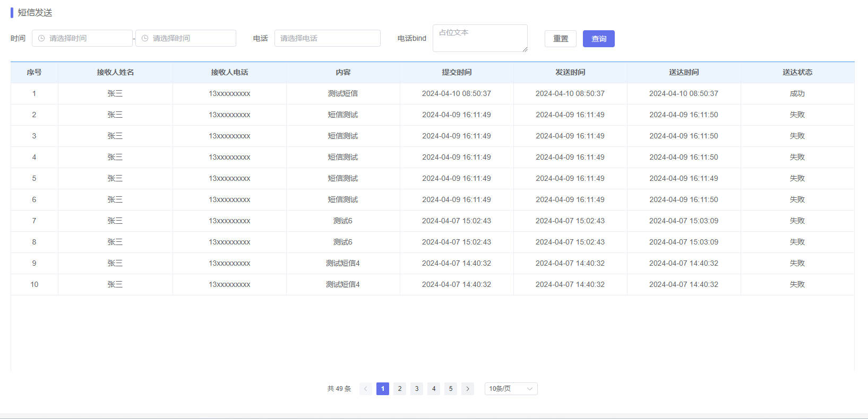Click the 重置 reset button
This screenshot has height=419, width=868.
(x=561, y=39)
